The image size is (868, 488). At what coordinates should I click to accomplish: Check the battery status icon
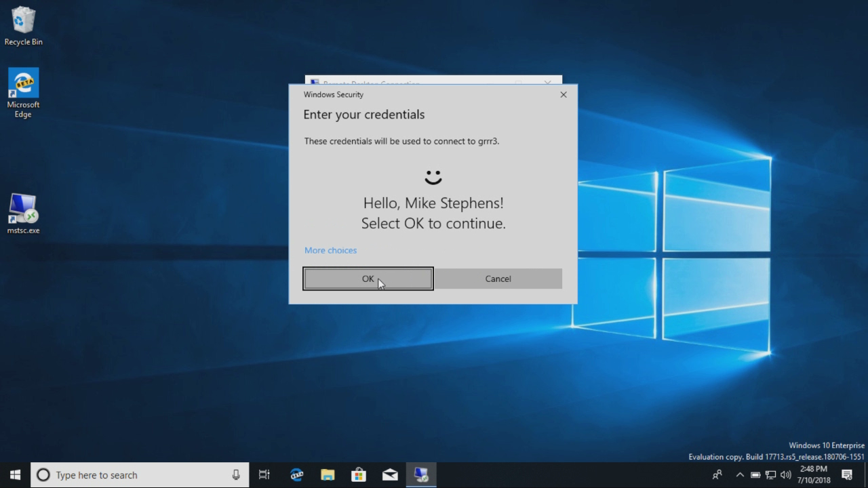(x=755, y=475)
